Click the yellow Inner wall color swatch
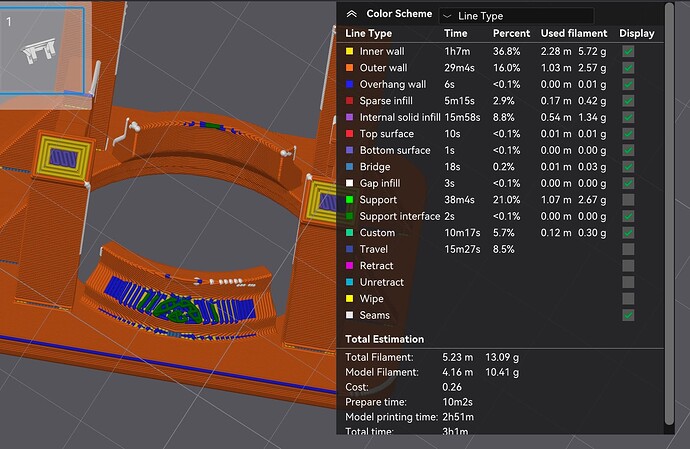 [349, 52]
